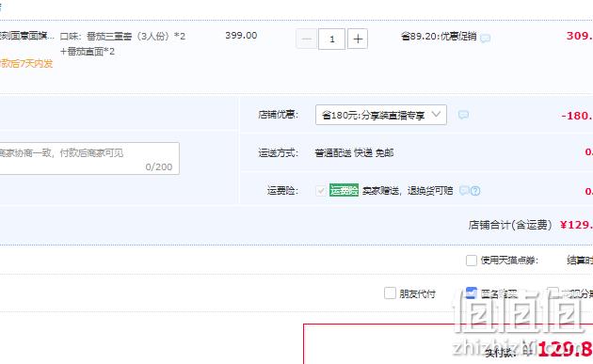Open the question mark help icon for 运费险
Image resolution: width=593 pixels, height=364 pixels.
pos(475,191)
